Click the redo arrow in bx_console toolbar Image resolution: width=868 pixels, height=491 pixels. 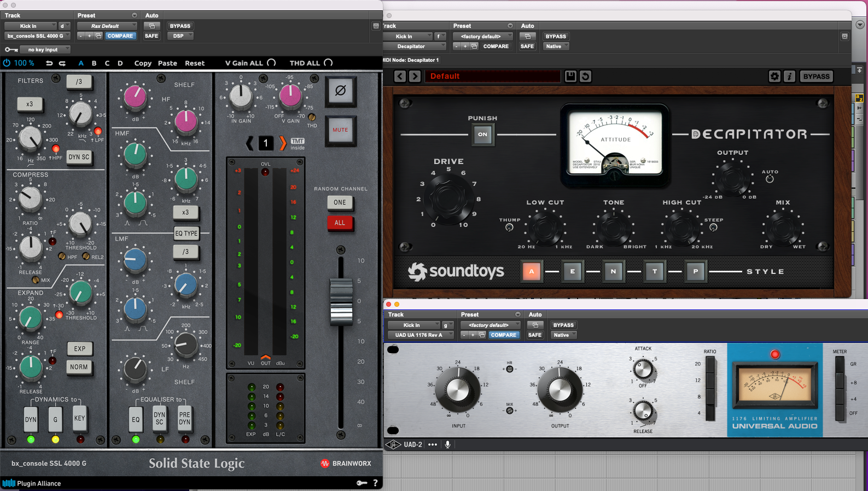point(62,63)
